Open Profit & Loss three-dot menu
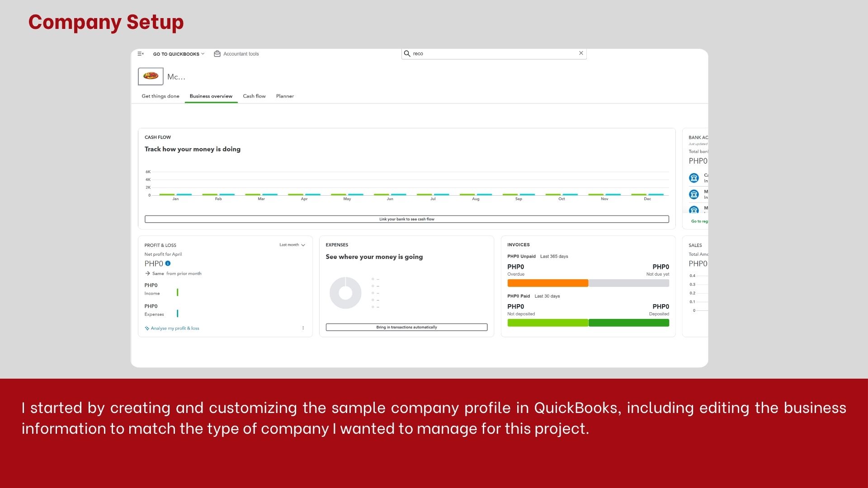868x488 pixels. [303, 328]
